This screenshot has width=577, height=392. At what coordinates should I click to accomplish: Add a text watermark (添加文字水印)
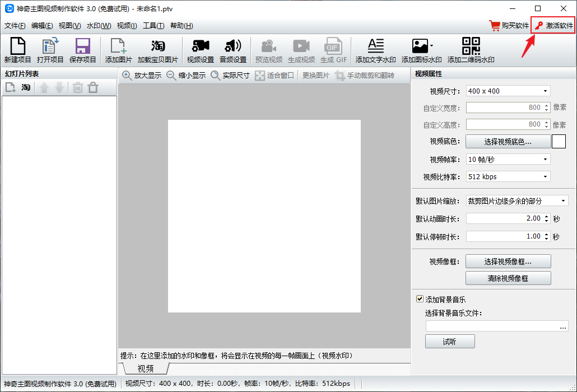point(376,50)
